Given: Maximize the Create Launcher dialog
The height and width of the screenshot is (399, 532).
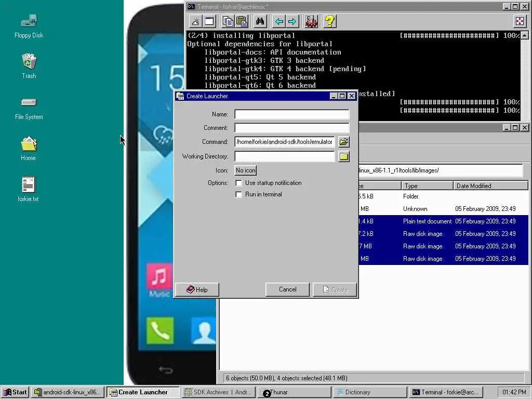Looking at the screenshot, I should tap(342, 96).
